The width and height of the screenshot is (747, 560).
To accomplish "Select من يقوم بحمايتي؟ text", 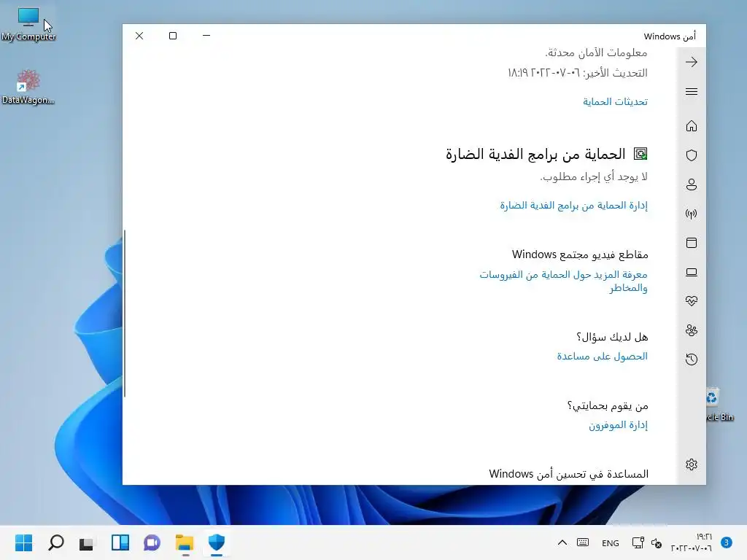I will pyautogui.click(x=608, y=405).
